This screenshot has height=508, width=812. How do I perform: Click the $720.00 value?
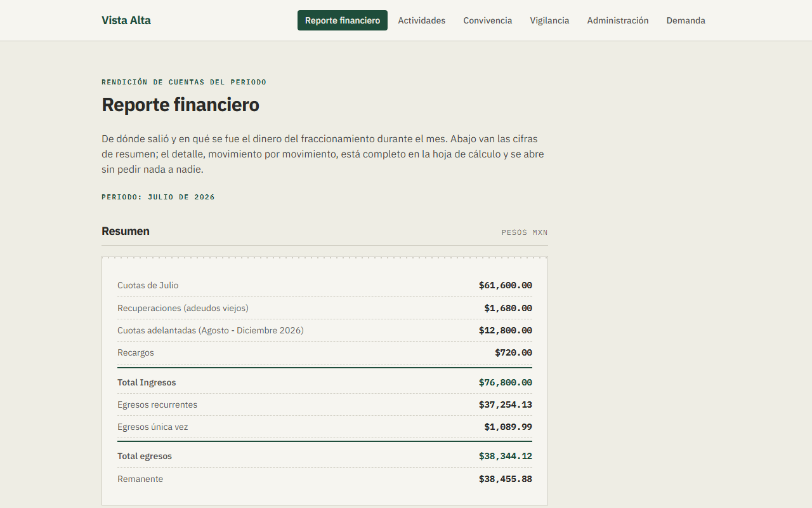514,352
